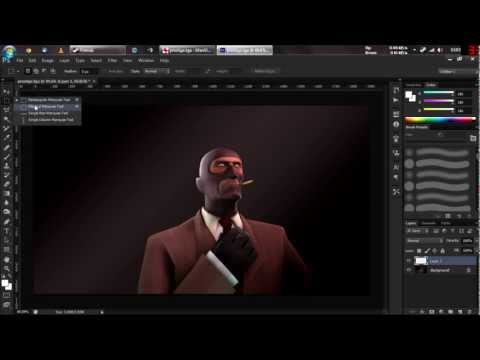Open the Window menu
Screen dimensions: 480x360
tap(146, 61)
